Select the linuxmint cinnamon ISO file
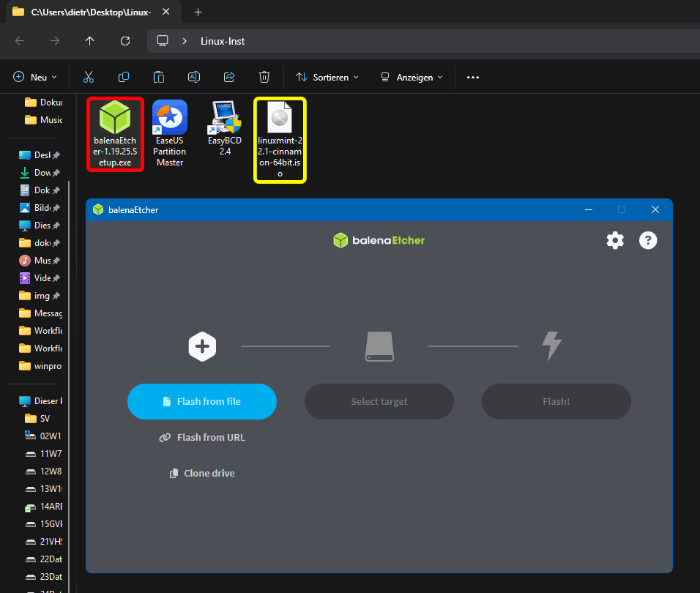Screen dimensions: 700x593 click(x=280, y=139)
